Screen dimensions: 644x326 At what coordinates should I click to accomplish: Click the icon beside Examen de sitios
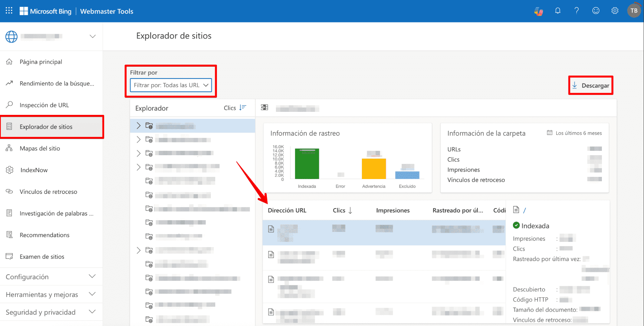pyautogui.click(x=9, y=257)
